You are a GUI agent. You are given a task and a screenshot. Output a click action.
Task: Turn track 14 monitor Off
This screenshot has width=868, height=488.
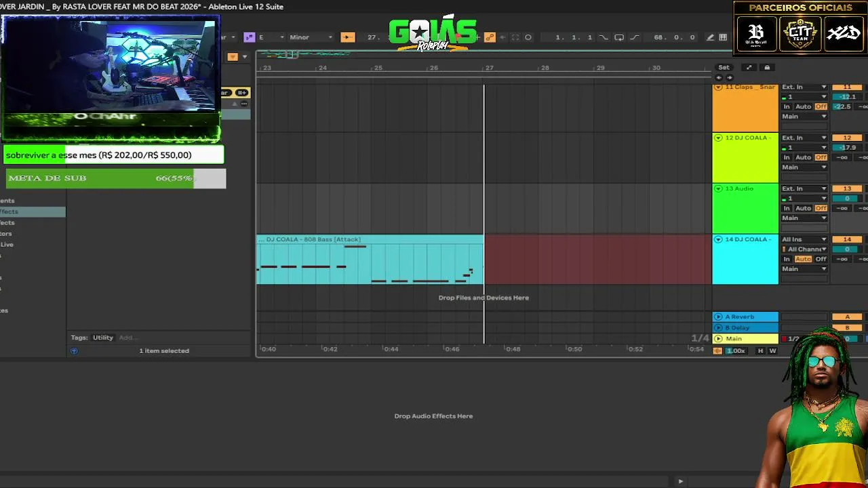tap(821, 259)
